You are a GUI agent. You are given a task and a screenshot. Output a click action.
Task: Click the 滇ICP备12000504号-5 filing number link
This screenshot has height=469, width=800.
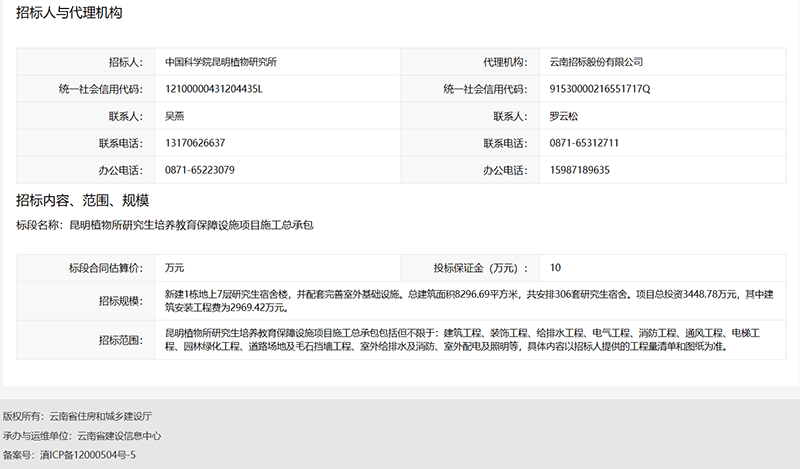[x=87, y=455]
